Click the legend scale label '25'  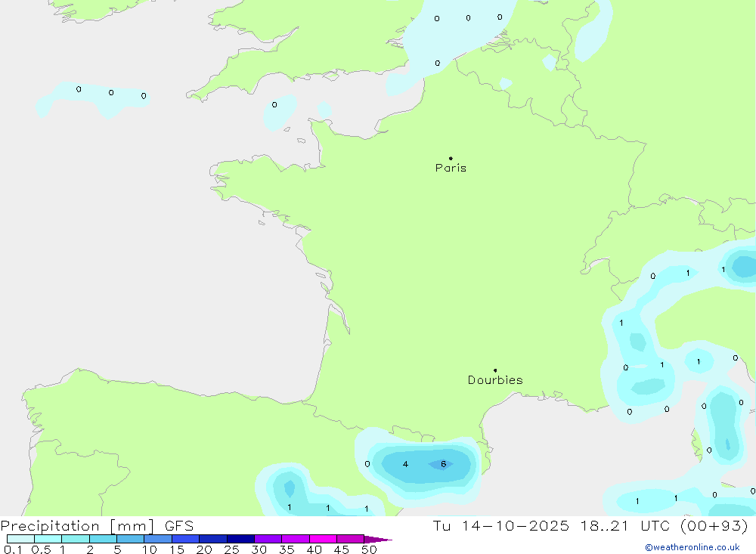(231, 549)
